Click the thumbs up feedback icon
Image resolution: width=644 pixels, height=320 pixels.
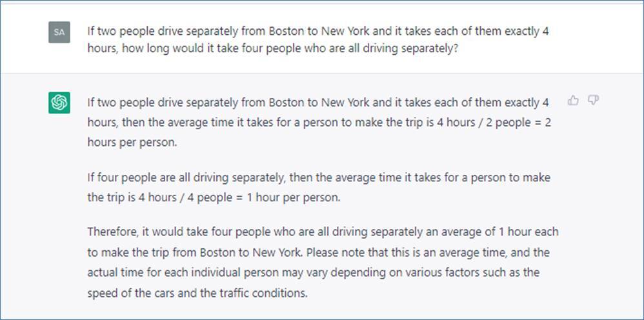pos(573,100)
